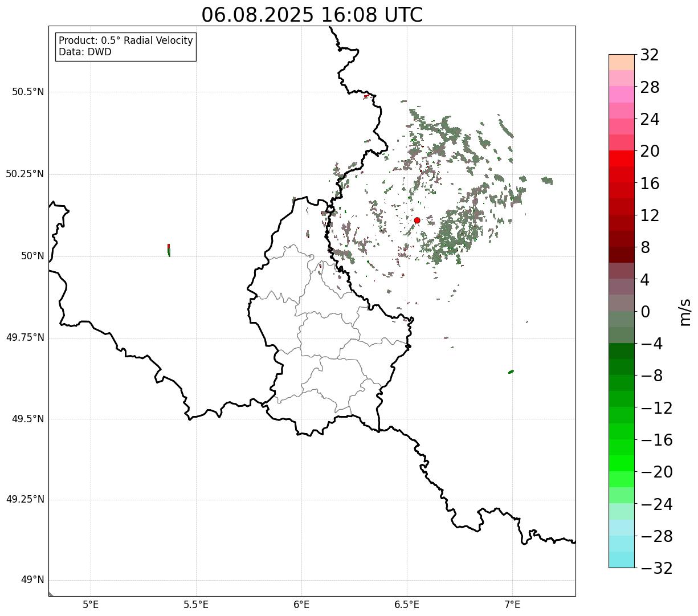The width and height of the screenshot is (698, 616).
Task: Click the cyan bottom colorbar segment above −32
Action: tap(622, 560)
